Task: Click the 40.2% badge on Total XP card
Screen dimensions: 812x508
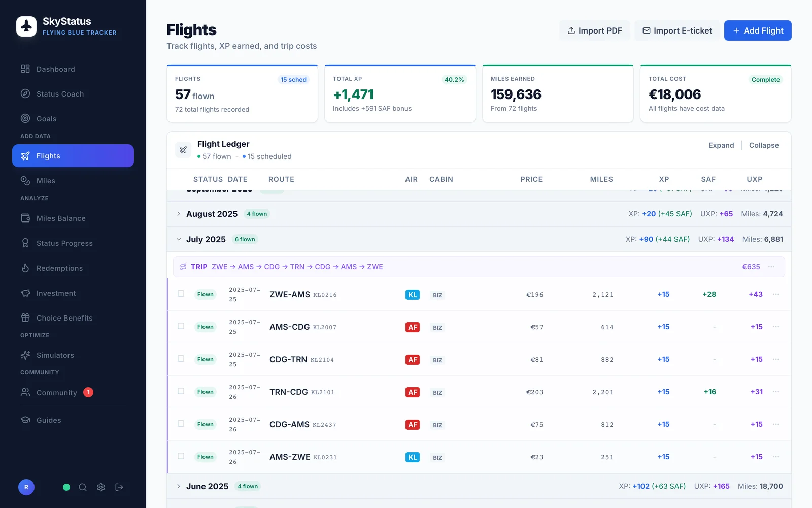Action: click(454, 80)
